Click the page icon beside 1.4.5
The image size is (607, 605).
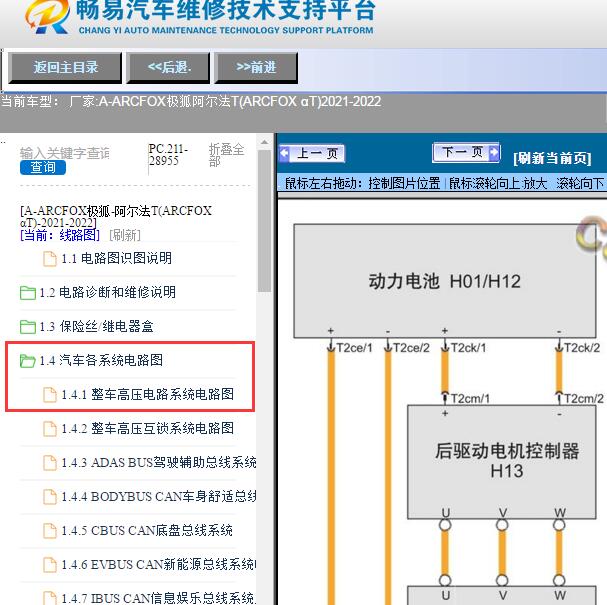[50, 531]
